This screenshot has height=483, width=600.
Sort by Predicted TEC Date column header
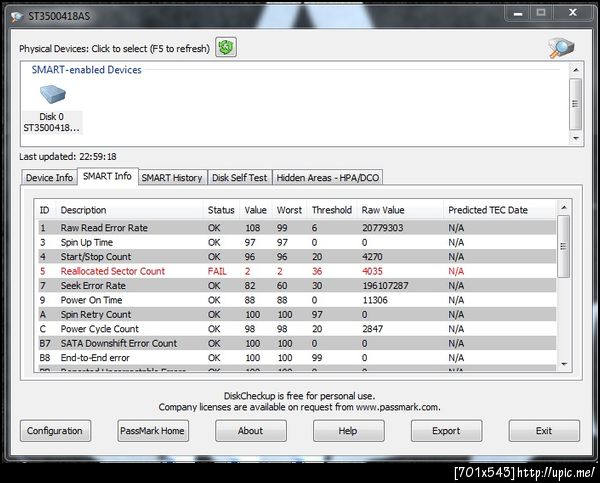coord(499,210)
